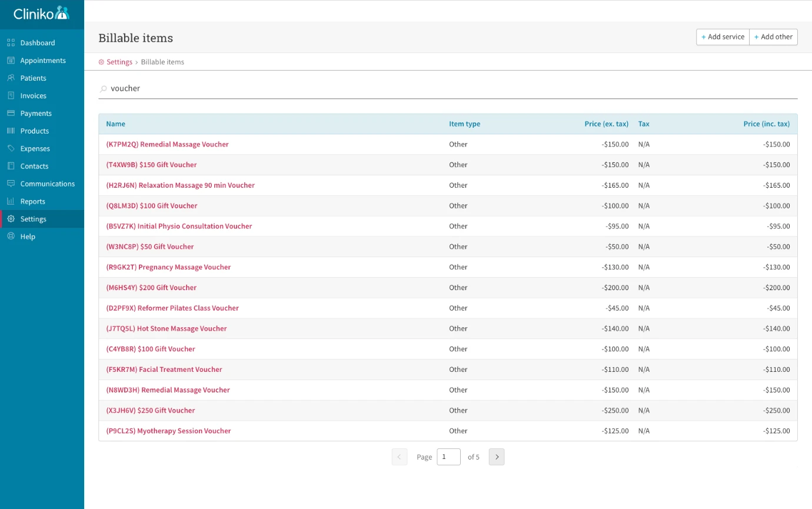
Task: Open (T4XW9B) $150 Gift Voucher
Action: click(x=151, y=165)
